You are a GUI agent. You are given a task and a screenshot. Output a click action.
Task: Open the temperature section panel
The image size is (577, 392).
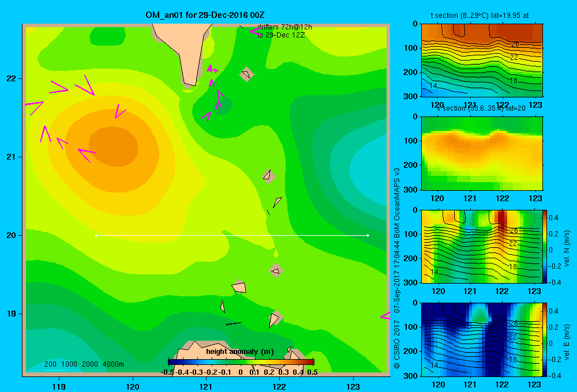click(482, 61)
